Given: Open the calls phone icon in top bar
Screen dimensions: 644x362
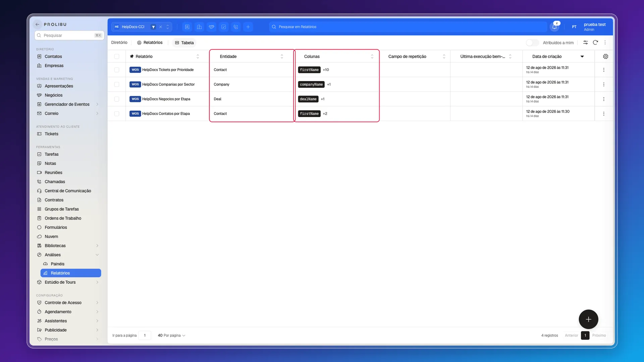Looking at the screenshot, I should (x=236, y=27).
